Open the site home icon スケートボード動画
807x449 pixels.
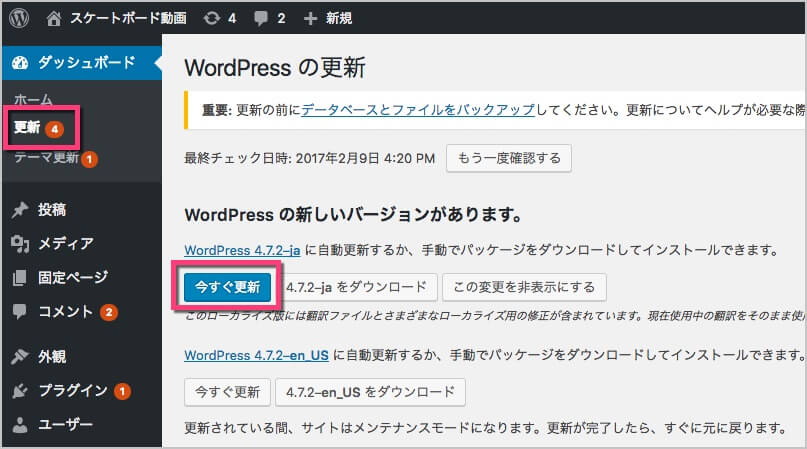[54, 19]
